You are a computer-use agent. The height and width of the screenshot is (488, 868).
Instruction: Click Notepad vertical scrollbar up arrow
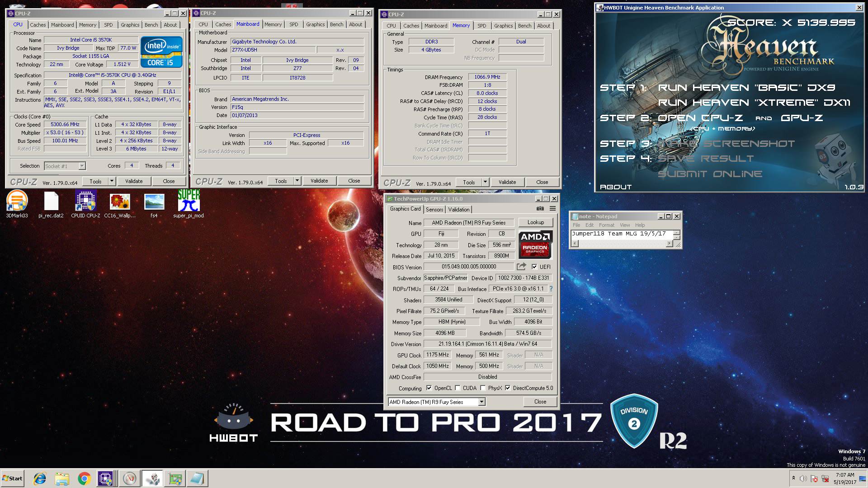(x=677, y=232)
